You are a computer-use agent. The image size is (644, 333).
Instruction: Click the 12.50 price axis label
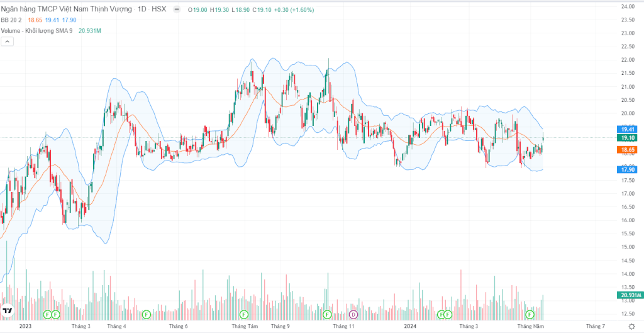click(x=627, y=314)
